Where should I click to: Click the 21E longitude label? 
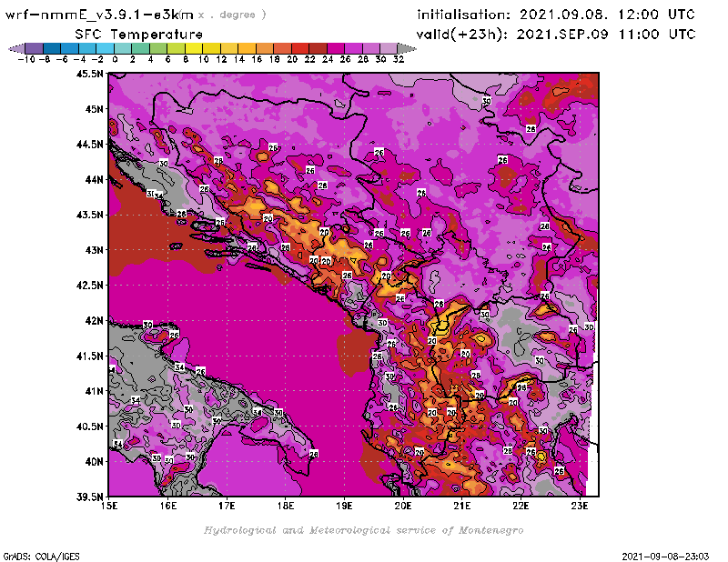(x=462, y=506)
